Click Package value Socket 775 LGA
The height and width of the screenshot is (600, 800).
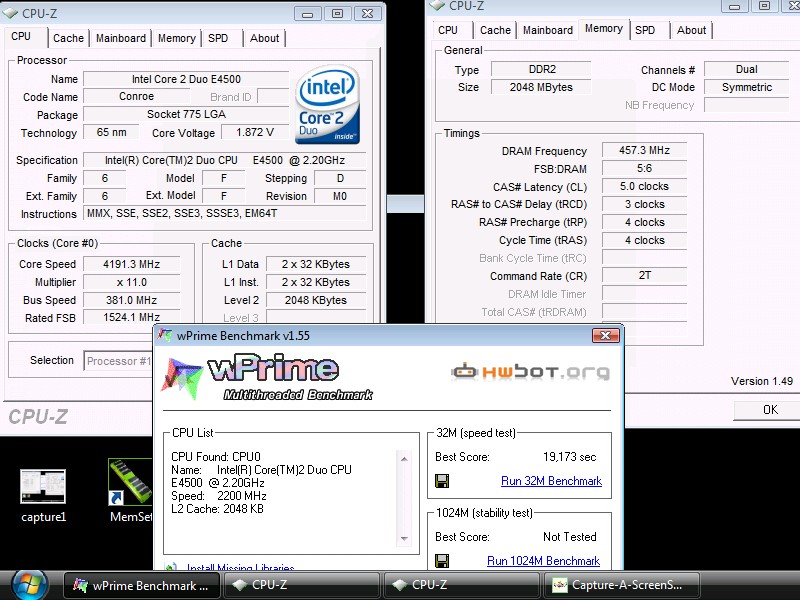[x=186, y=114]
